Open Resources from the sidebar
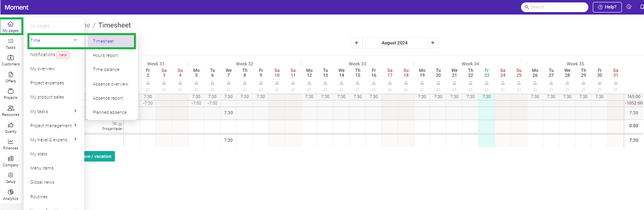 point(10,111)
